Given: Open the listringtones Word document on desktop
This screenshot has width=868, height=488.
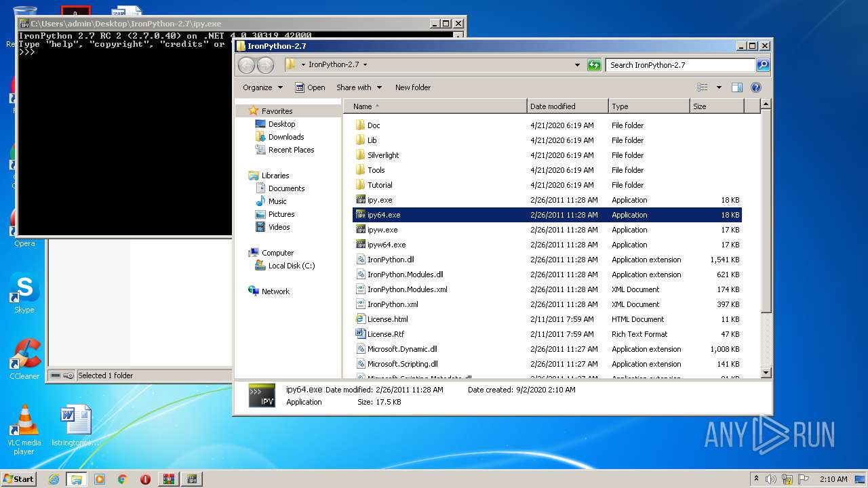Looking at the screenshot, I should [x=75, y=426].
